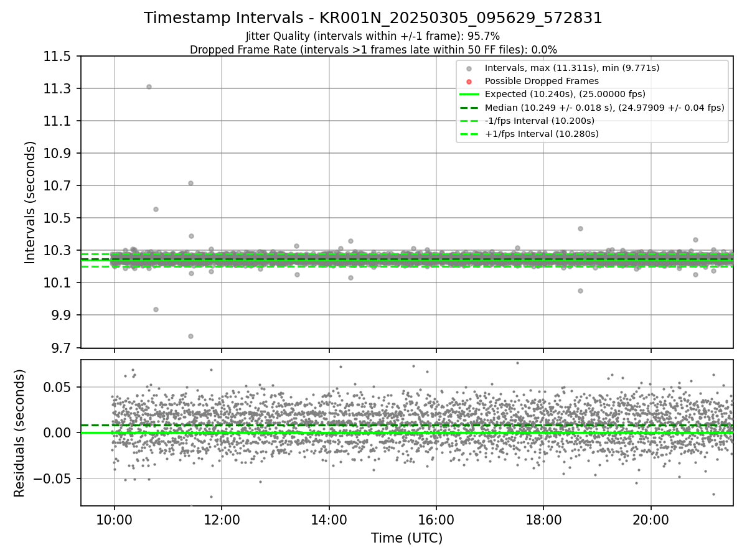Click legend entry "Possible Dropped Frames"

pyautogui.click(x=542, y=81)
